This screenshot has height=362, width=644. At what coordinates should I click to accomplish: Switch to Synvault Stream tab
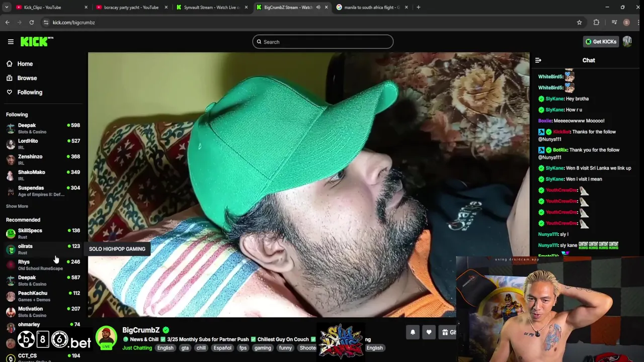pos(211,7)
